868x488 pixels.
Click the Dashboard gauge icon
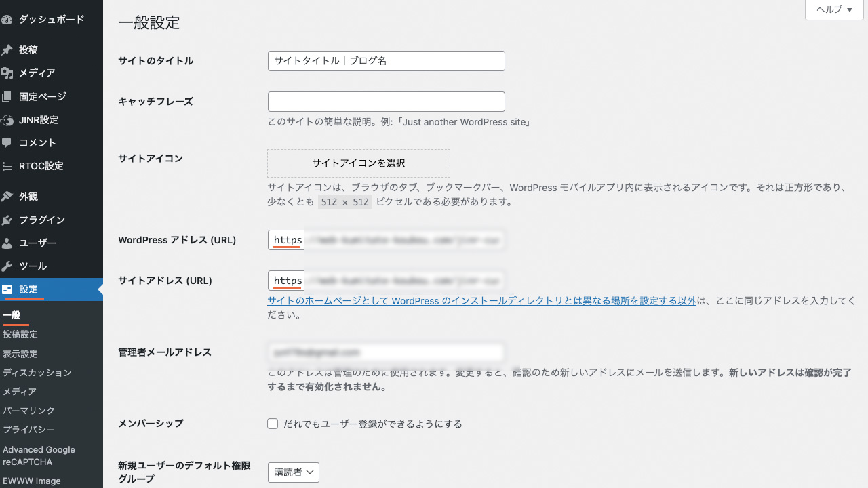(7, 20)
